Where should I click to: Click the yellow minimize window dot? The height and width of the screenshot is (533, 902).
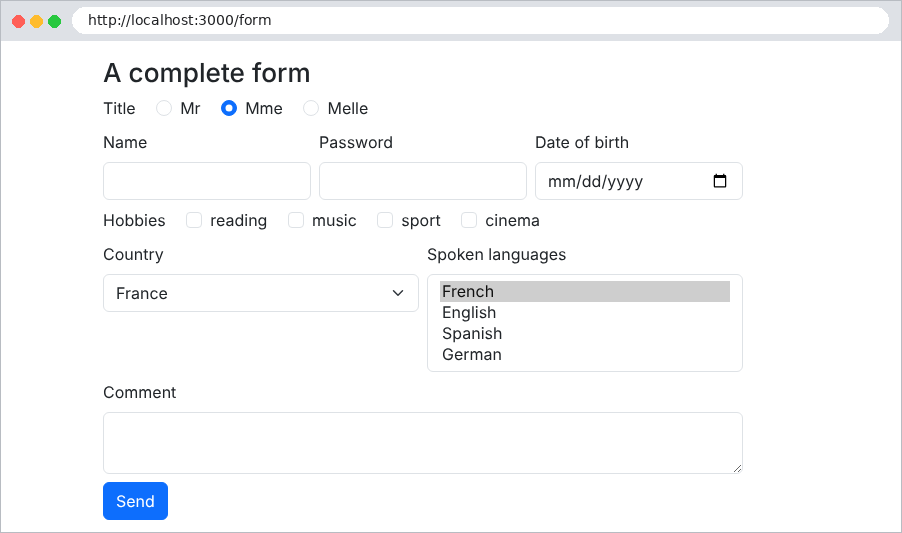pyautogui.click(x=36, y=21)
